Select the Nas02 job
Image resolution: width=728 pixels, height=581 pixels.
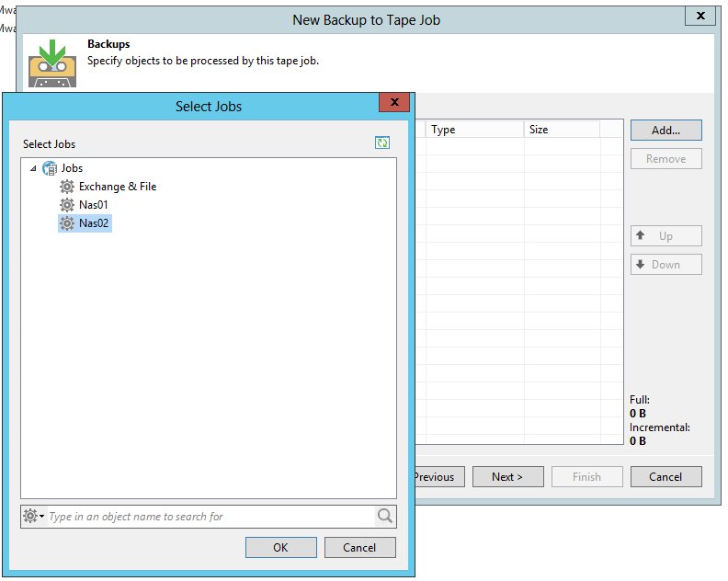(x=94, y=223)
